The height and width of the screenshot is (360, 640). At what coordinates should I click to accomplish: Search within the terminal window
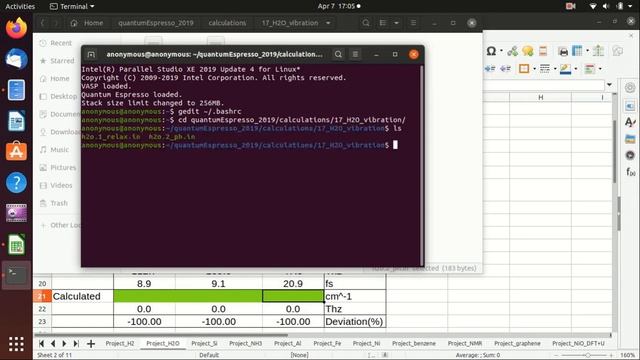click(338, 54)
